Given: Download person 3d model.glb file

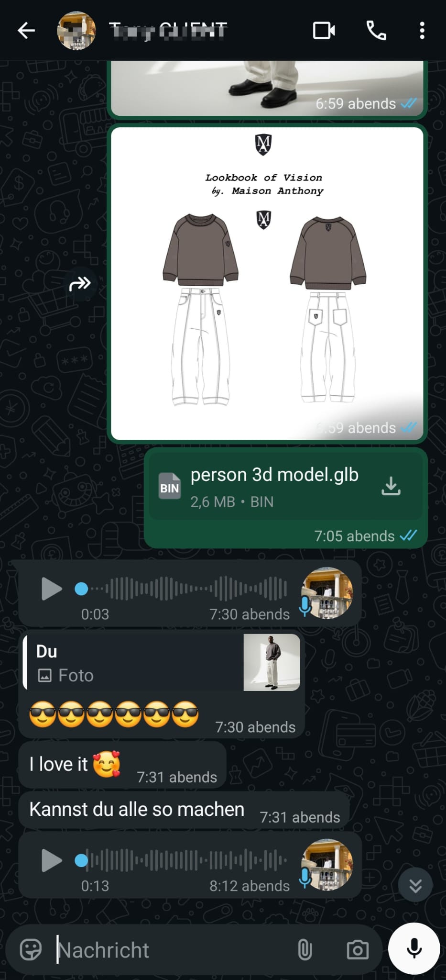Looking at the screenshot, I should click(391, 486).
